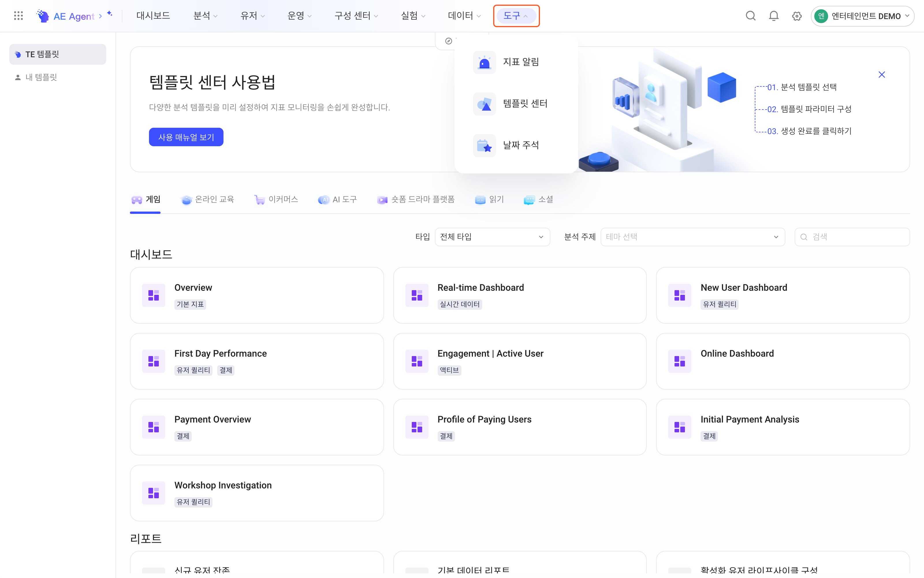The width and height of the screenshot is (924, 578).
Task: Switch to the 숏폼 드라마 플랫폼 tab
Action: (x=416, y=199)
